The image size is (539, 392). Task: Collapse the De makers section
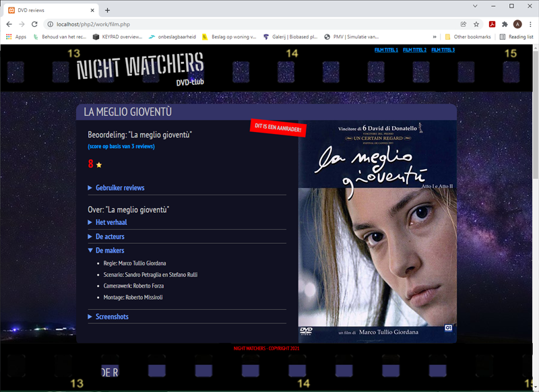coord(106,251)
